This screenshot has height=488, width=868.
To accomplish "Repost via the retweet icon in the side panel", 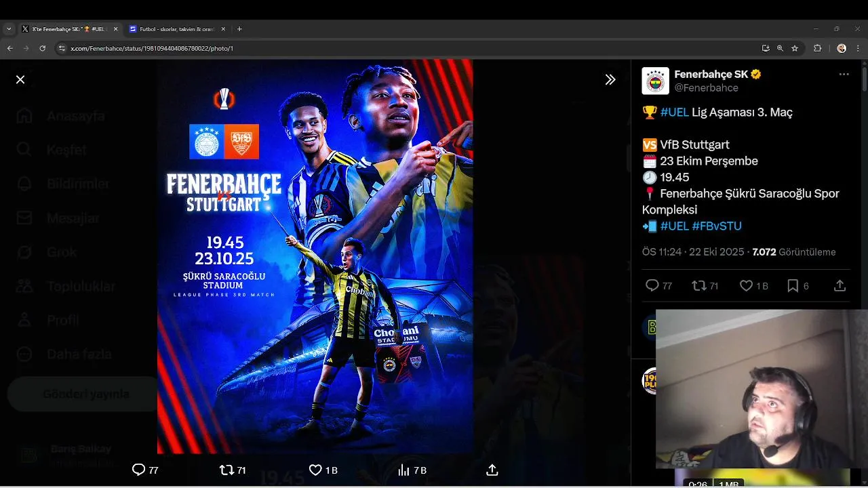I will (x=698, y=286).
